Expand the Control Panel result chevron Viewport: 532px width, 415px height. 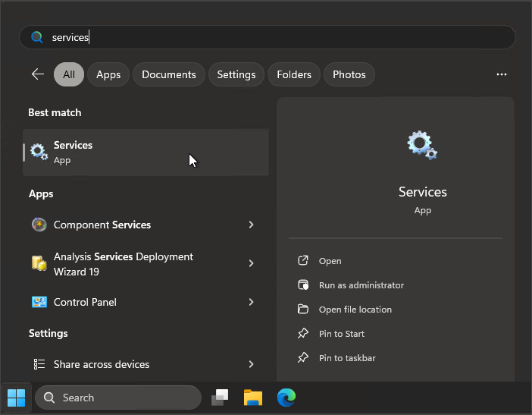pos(251,302)
